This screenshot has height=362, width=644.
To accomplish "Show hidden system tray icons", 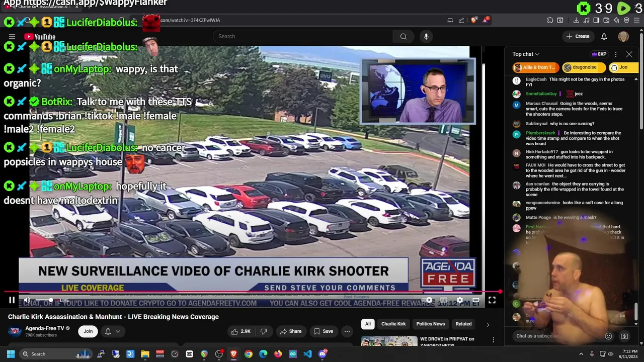I will coord(581,354).
